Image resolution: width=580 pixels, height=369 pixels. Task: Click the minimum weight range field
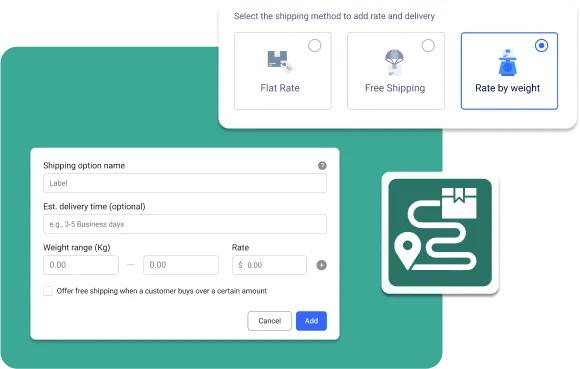[81, 265]
